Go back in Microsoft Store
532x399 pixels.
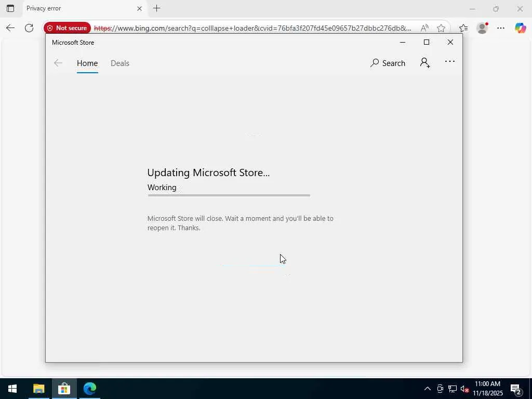(58, 63)
